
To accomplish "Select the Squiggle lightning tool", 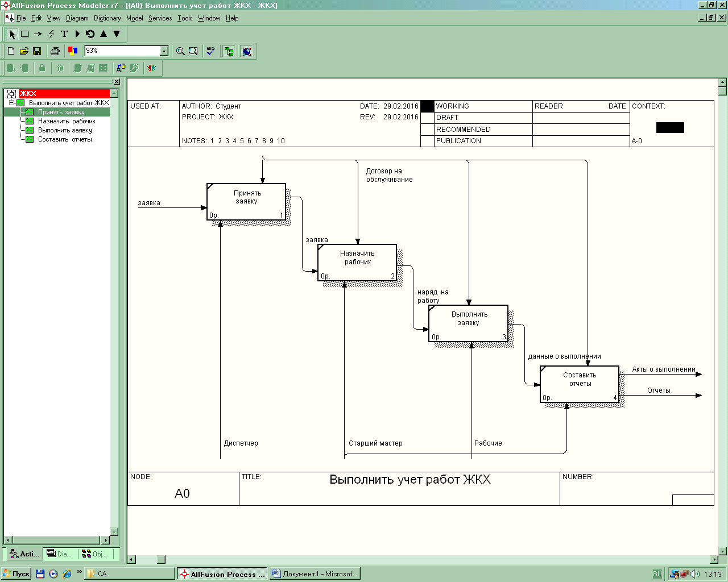I will [51, 34].
